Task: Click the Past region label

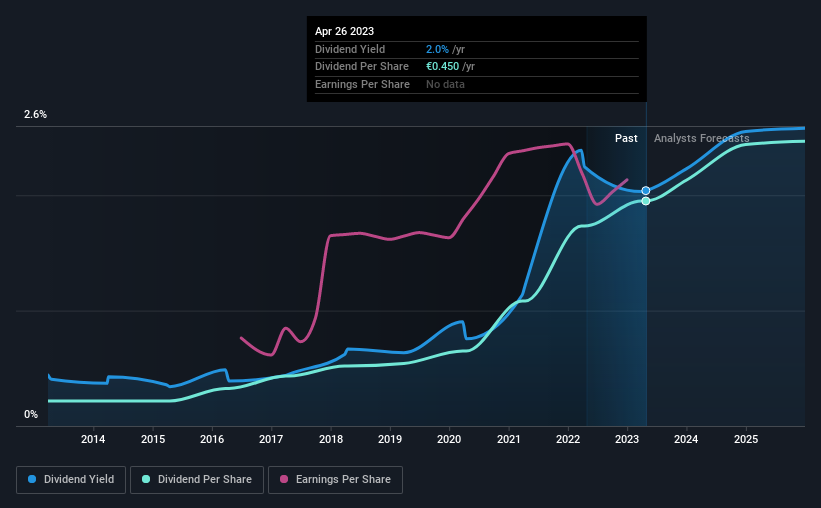Action: pos(626,138)
